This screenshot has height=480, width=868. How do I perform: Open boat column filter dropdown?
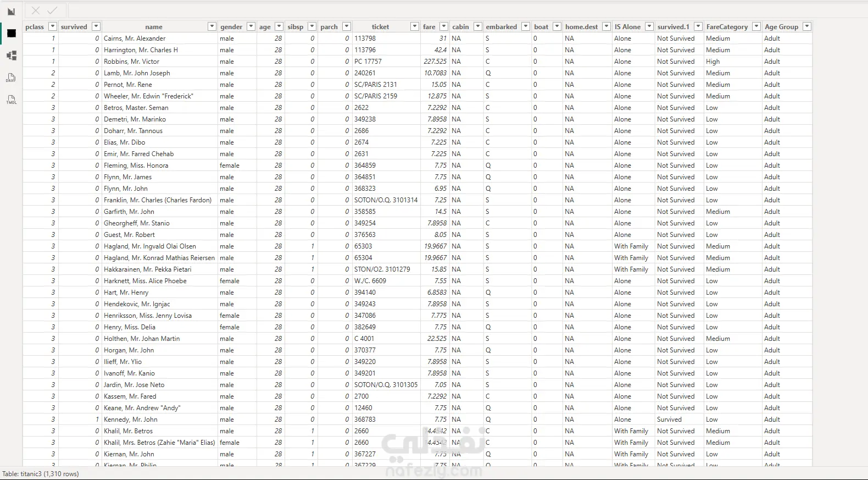click(557, 26)
